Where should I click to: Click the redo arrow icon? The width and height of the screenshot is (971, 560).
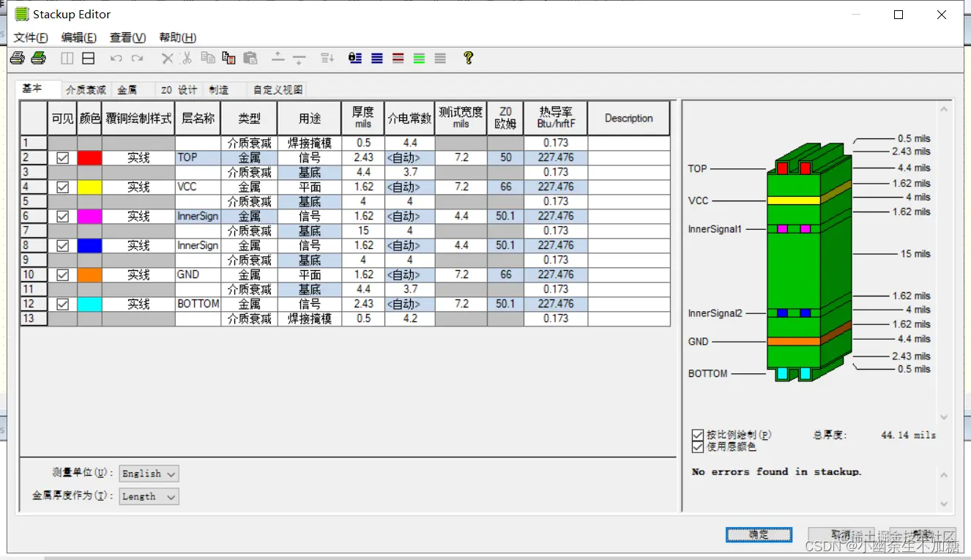(138, 58)
